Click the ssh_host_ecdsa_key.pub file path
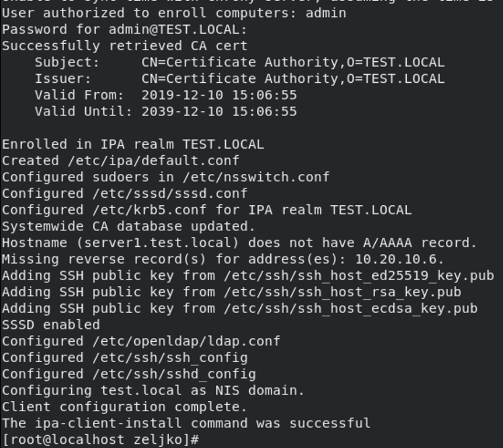Viewport: 503px width, 448px height. click(x=351, y=308)
